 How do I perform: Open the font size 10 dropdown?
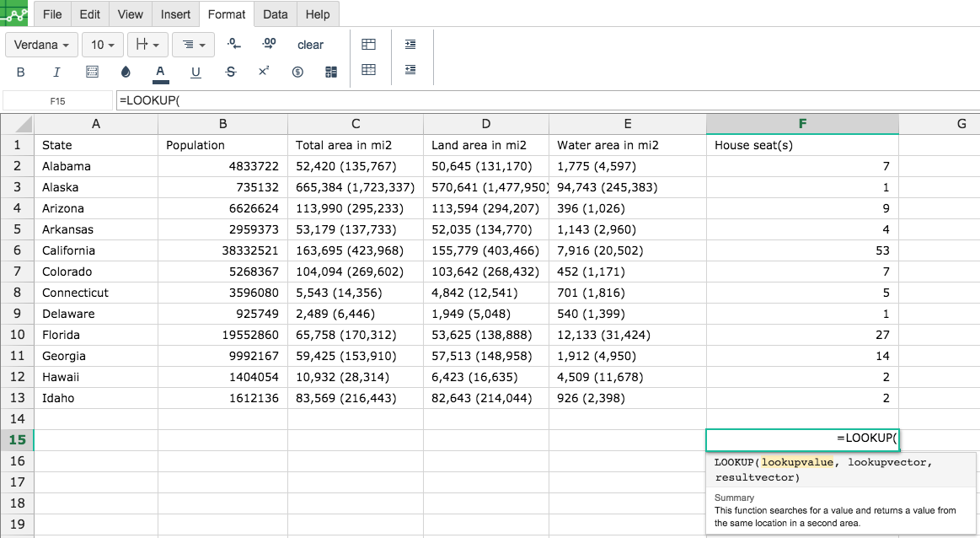103,45
